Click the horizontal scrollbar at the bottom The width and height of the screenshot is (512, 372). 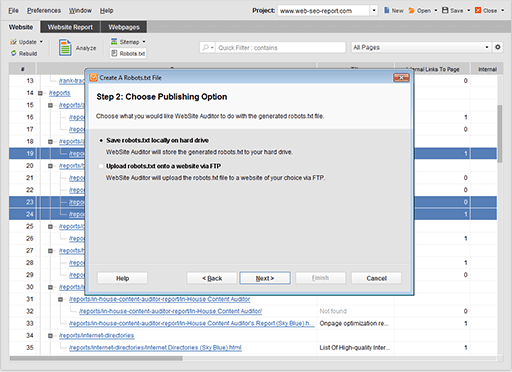coord(96,358)
